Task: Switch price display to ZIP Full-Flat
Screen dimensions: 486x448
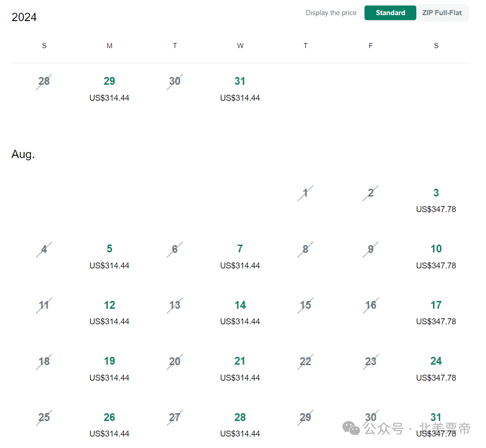Action: (442, 13)
